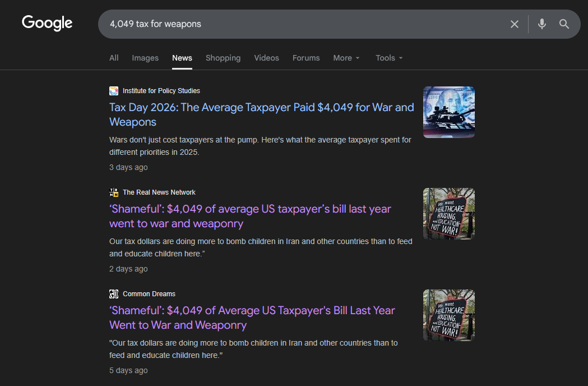Viewport: 588px width, 386px height.
Task: Clear the search query with the X icon
Action: click(514, 24)
